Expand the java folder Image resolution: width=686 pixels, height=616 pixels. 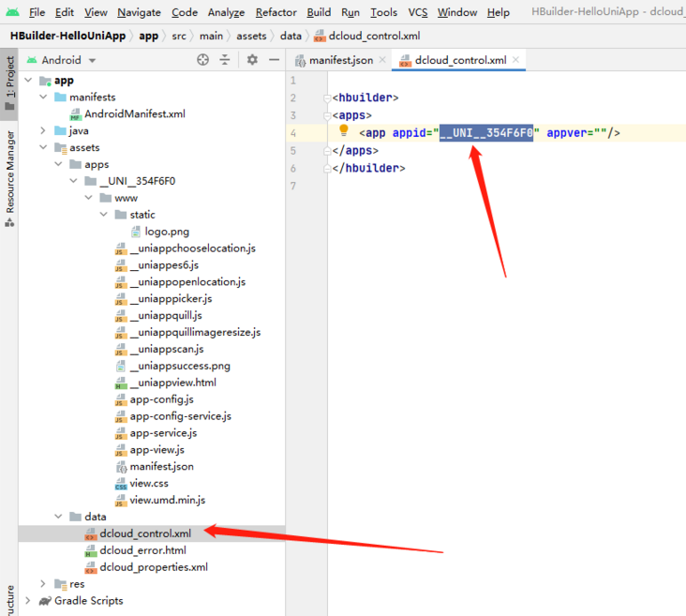pyautogui.click(x=43, y=130)
